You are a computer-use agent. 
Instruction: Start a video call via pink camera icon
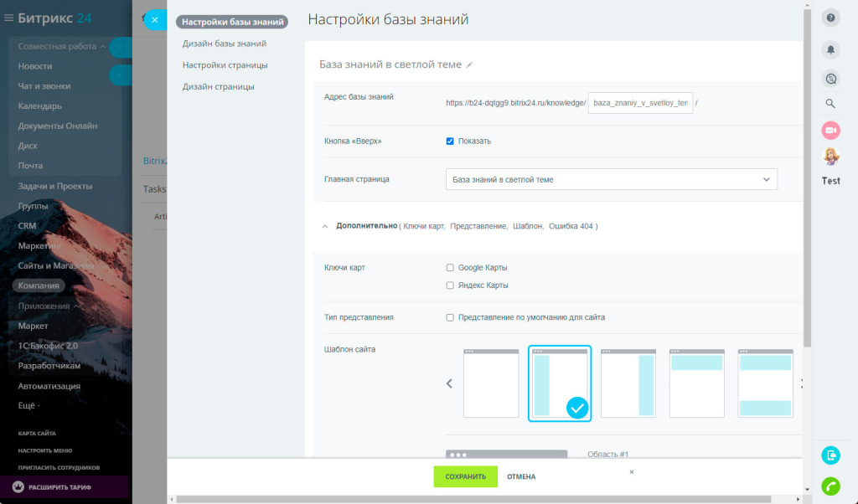pos(830,130)
